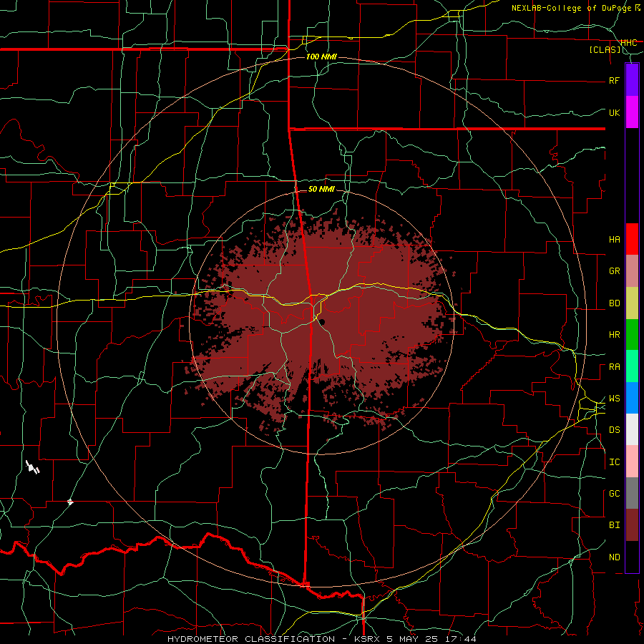Click the UK legend label
This screenshot has width=644, height=644.
point(615,112)
